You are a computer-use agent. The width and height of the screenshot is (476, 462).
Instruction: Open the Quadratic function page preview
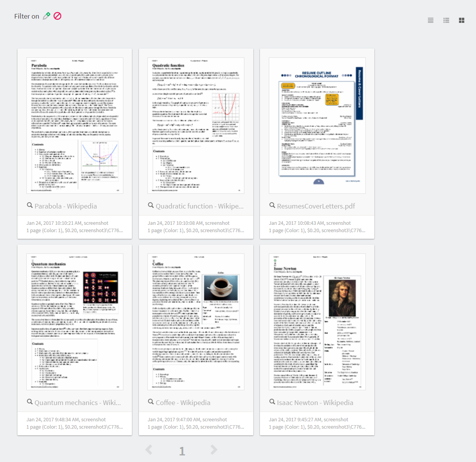[196, 125]
